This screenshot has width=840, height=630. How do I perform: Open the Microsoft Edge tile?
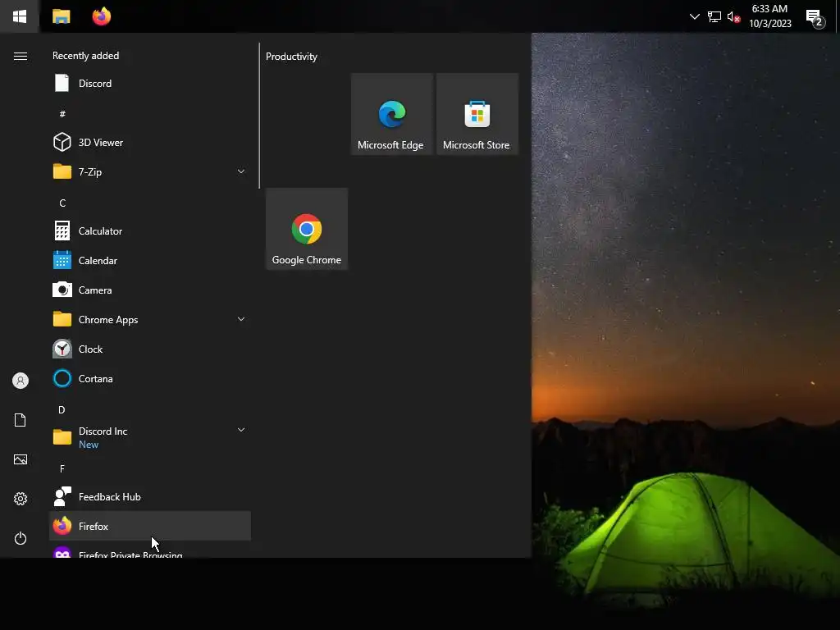point(391,114)
